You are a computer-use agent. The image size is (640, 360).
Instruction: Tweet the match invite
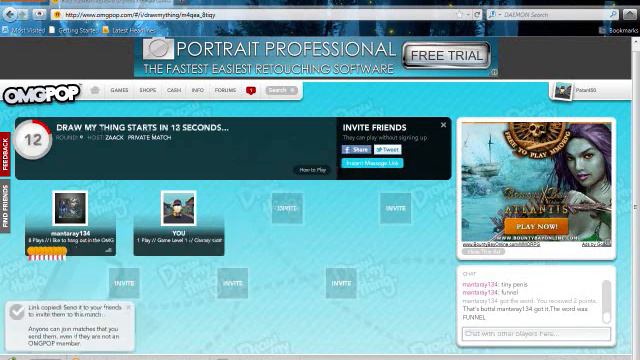(387, 150)
